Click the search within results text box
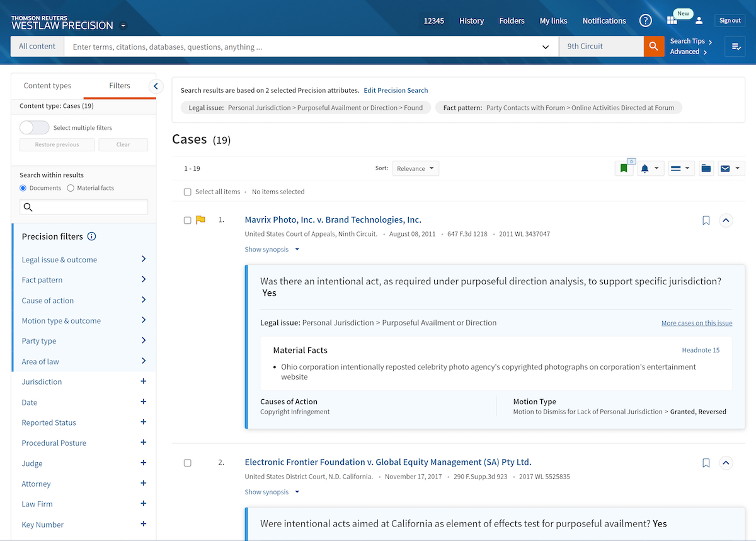Image resolution: width=756 pixels, height=541 pixels. pos(84,207)
